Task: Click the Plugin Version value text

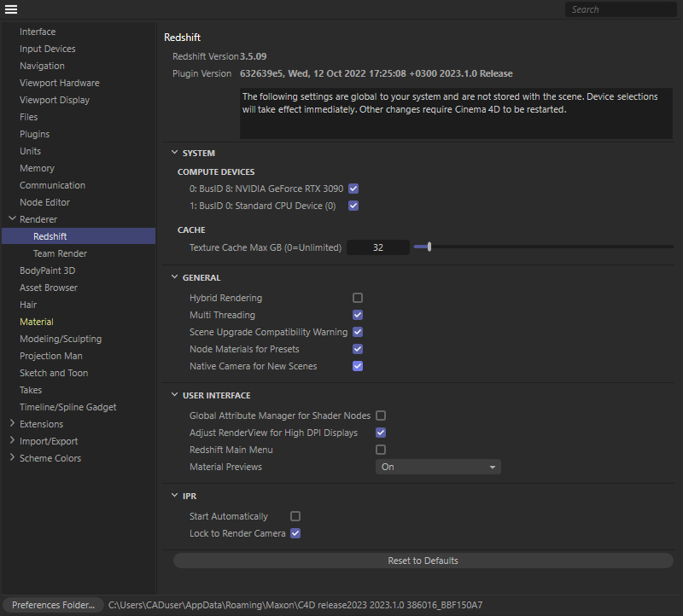Action: 376,73
